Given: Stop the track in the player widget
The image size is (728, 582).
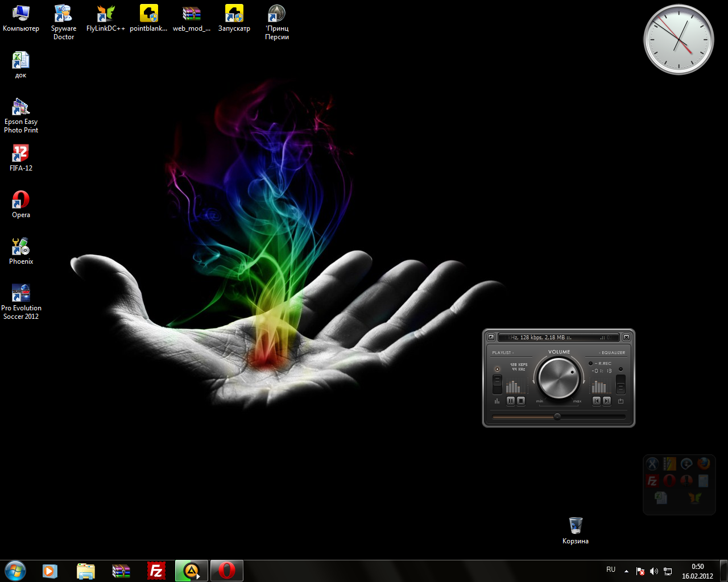Looking at the screenshot, I should pyautogui.click(x=521, y=401).
